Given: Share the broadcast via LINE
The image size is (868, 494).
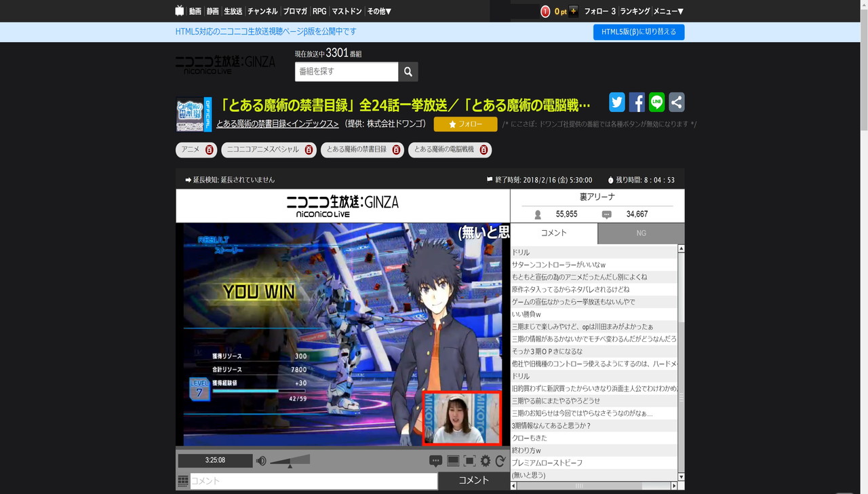Looking at the screenshot, I should [x=656, y=102].
